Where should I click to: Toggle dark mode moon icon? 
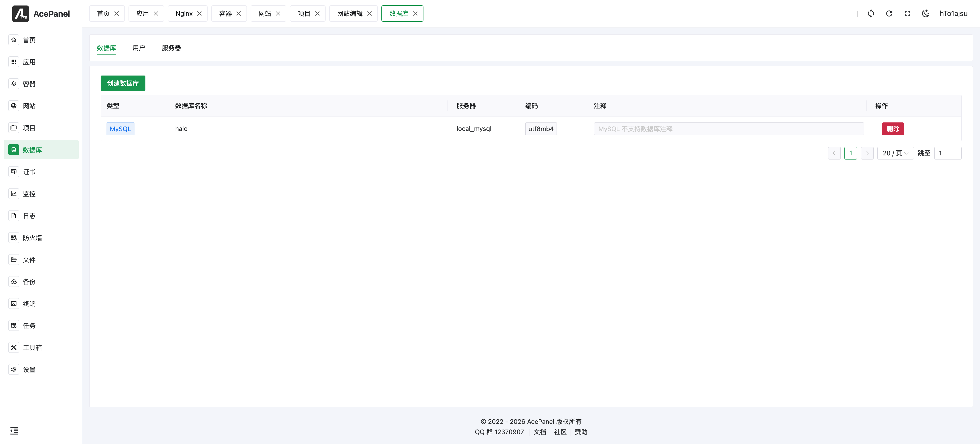point(925,14)
